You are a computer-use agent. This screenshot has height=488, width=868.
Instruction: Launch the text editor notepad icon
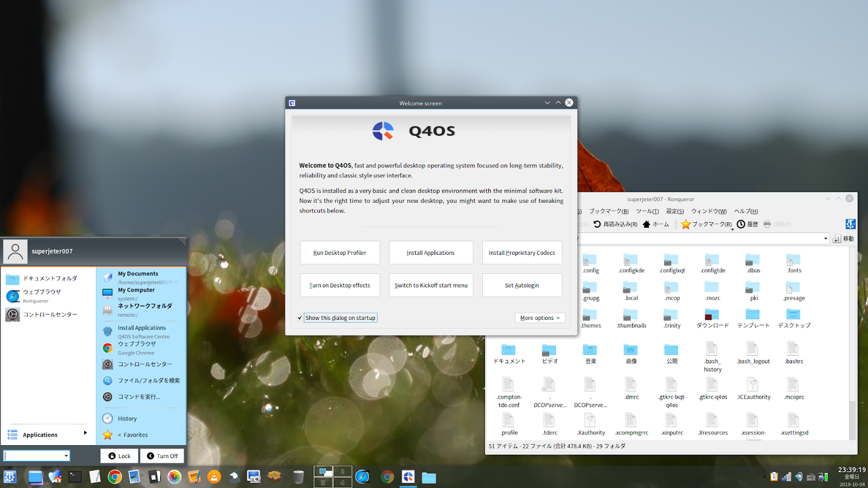(x=95, y=477)
